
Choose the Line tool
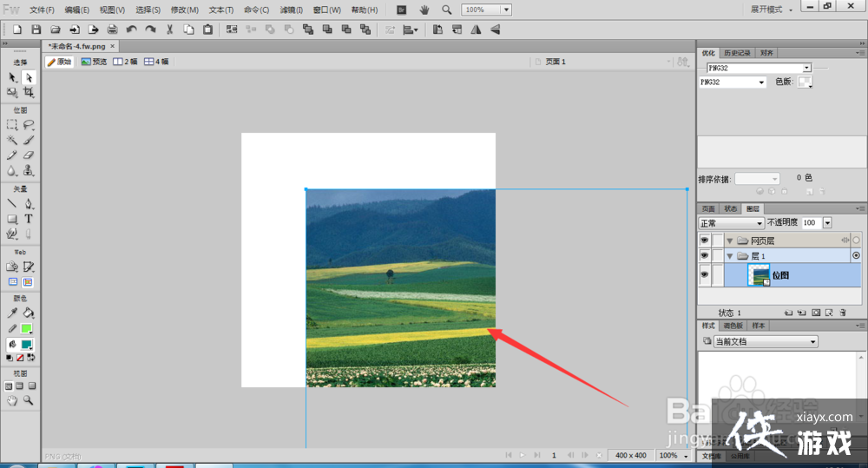[12, 204]
